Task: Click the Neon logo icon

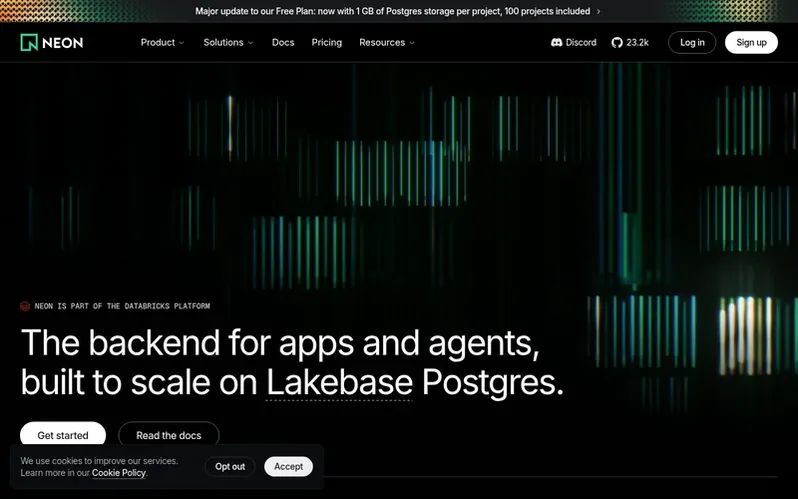Action: [29, 42]
